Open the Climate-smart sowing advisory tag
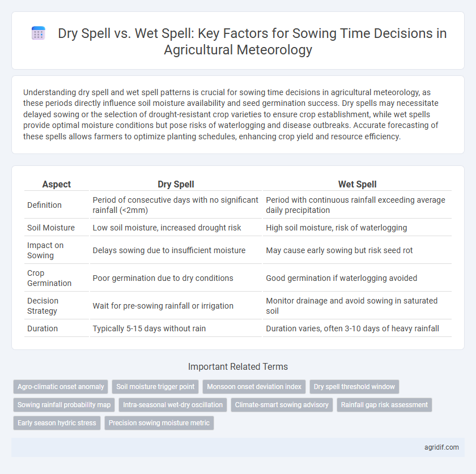 click(x=282, y=405)
